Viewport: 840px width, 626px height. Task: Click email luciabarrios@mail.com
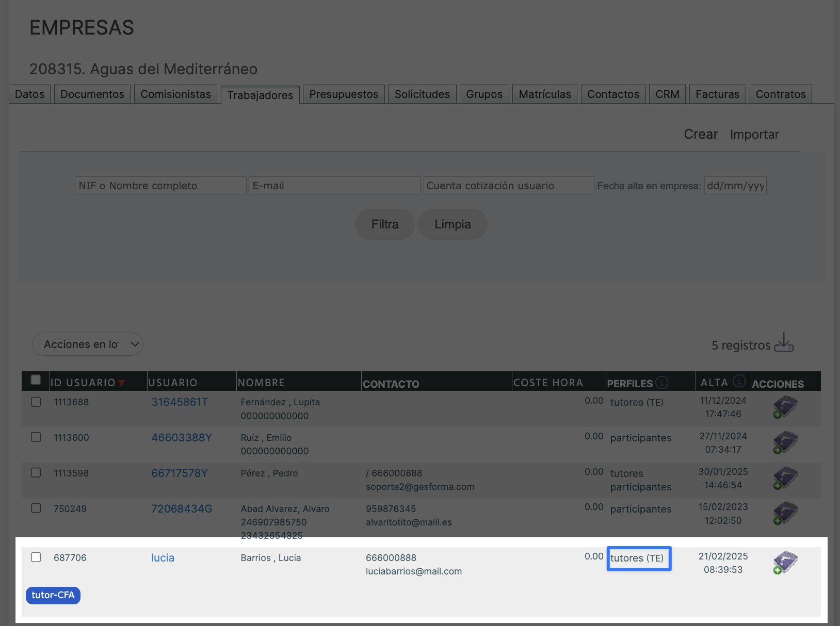click(414, 571)
